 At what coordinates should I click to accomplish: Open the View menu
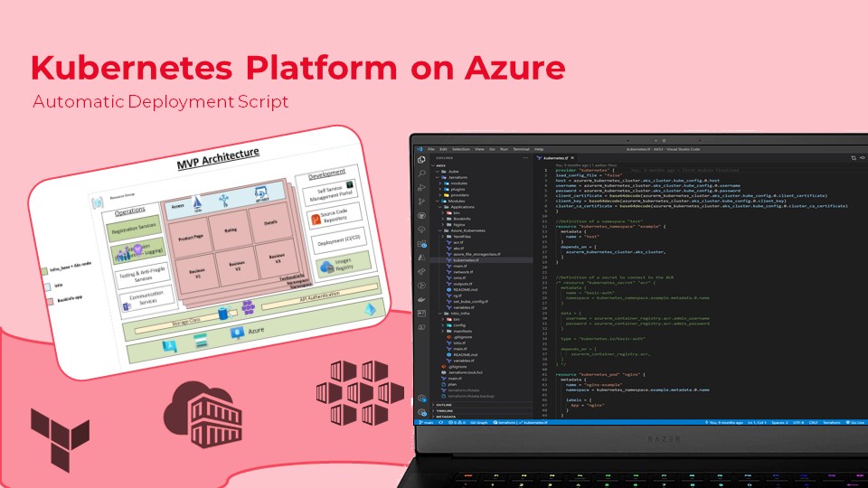pyautogui.click(x=479, y=149)
